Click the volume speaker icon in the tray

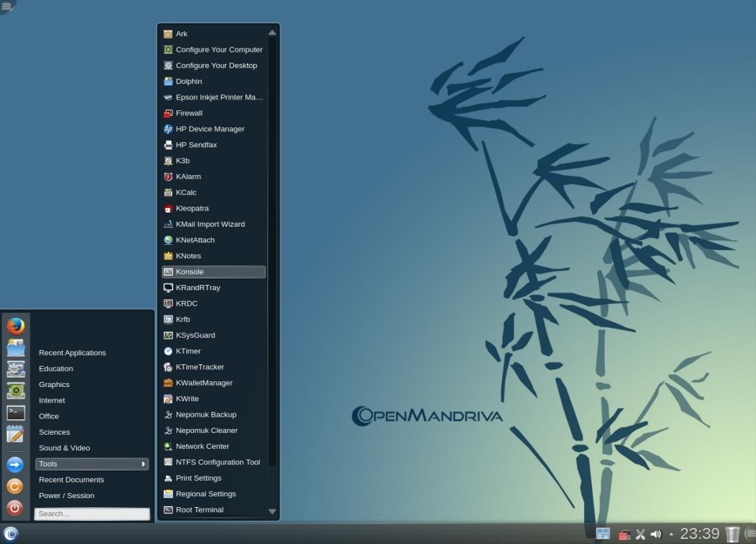656,534
